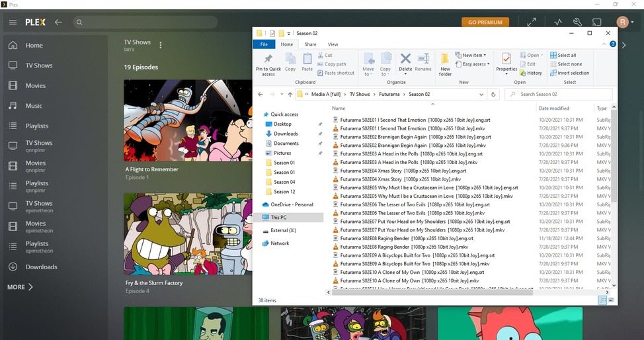The image size is (644, 340).
Task: Select Network in navigation pane
Action: click(279, 243)
